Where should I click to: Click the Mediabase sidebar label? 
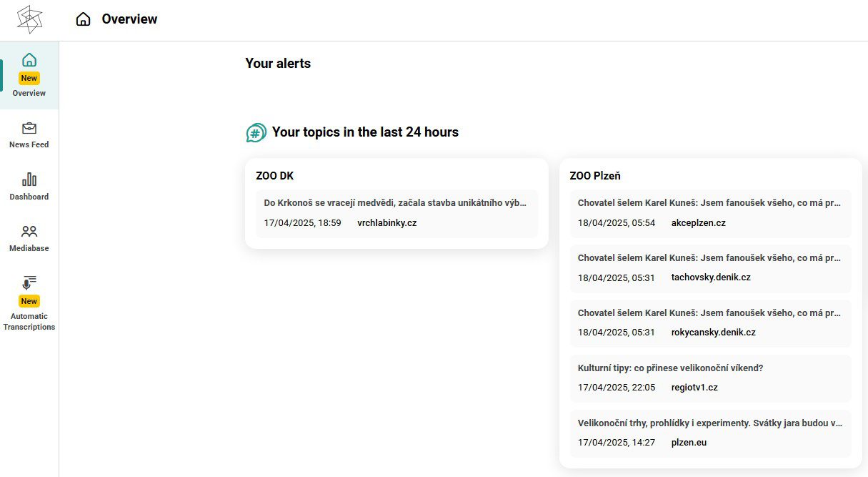(x=29, y=248)
